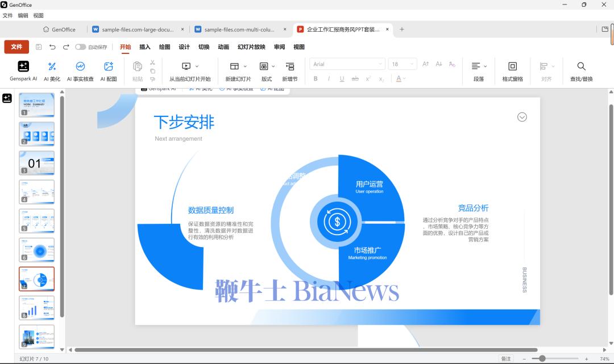Open the 格式窗格 format pane
This screenshot has height=364, width=614.
pos(512,70)
